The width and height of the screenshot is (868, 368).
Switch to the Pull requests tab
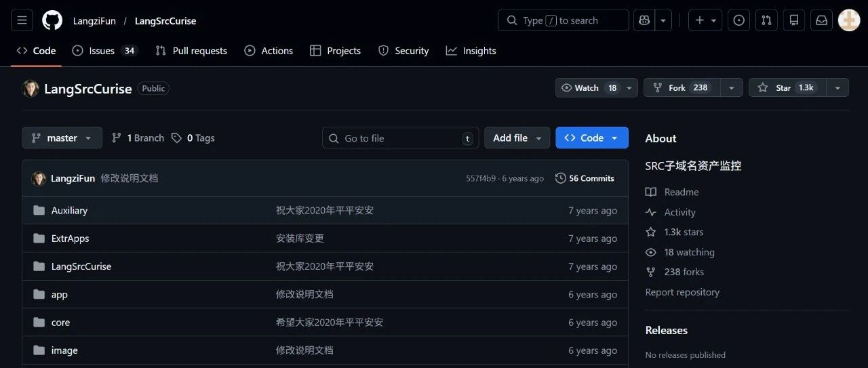(x=191, y=51)
